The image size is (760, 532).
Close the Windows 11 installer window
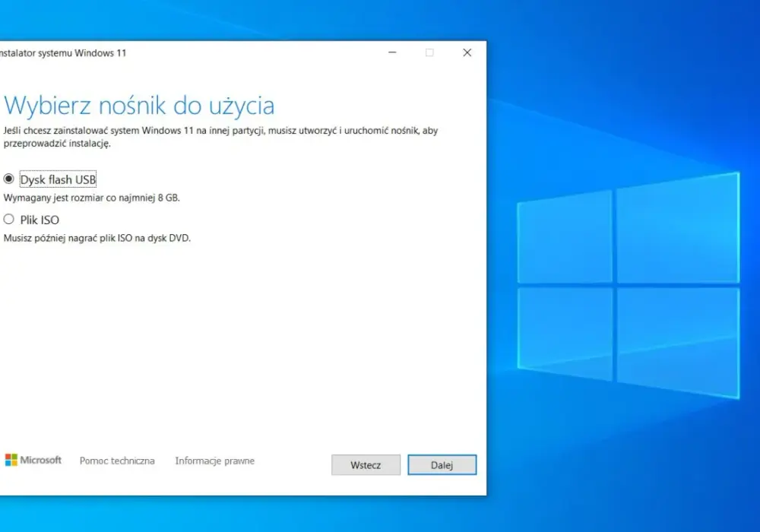click(x=467, y=52)
